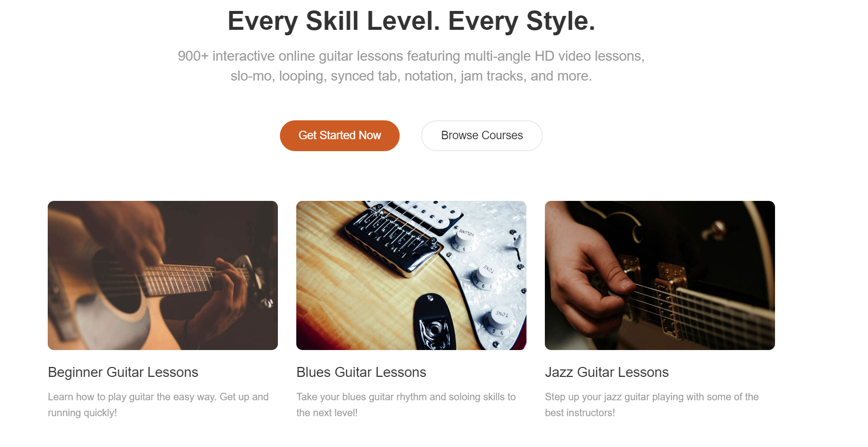Click Get Started Now to sign up
The image size is (868, 447).
pos(340,135)
